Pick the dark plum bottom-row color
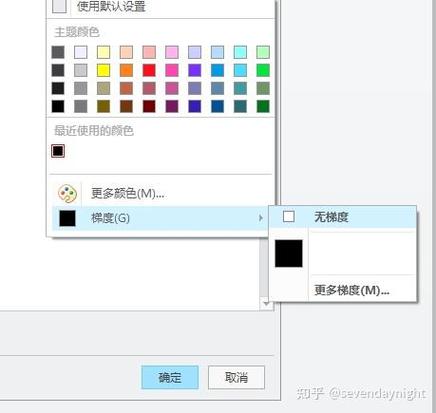Viewport: 436px width, 413px height. pyautogui.click(x=172, y=106)
